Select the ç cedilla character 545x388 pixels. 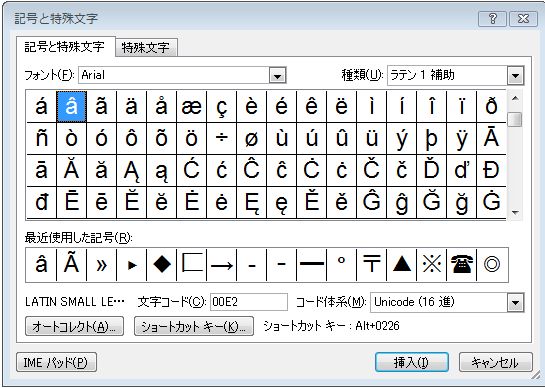[221, 106]
